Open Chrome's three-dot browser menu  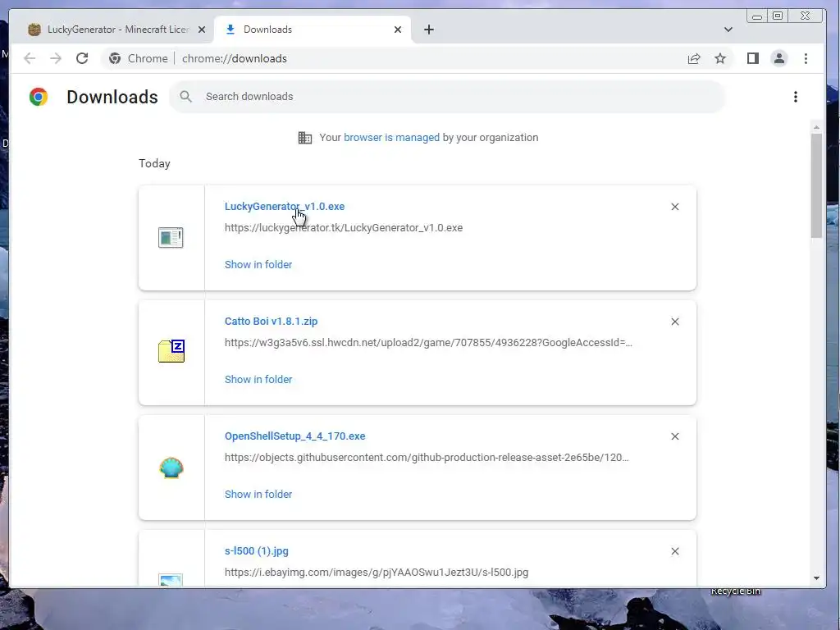pos(806,58)
